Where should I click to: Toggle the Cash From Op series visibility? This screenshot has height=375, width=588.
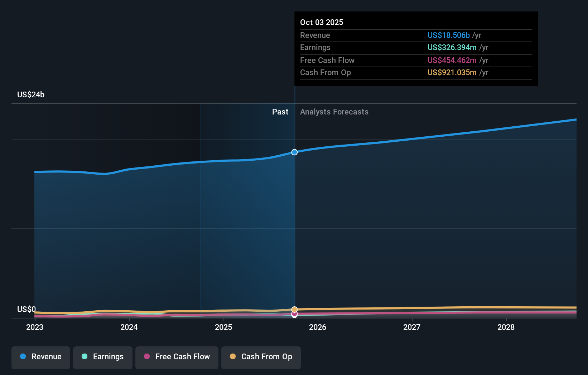coord(261,357)
